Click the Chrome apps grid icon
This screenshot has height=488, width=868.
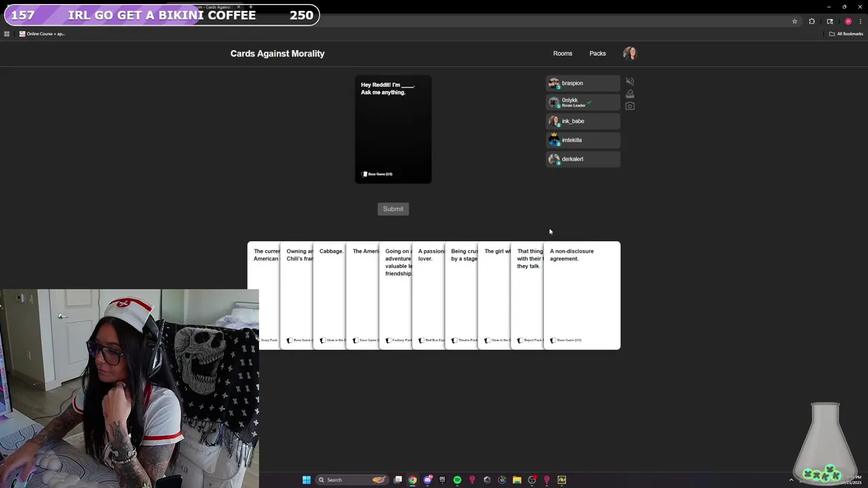pos(7,34)
